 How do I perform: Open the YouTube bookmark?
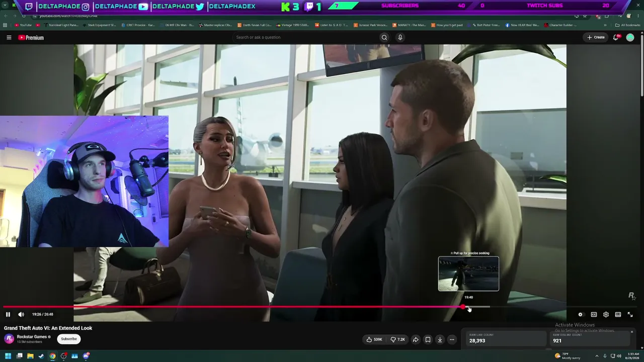(x=23, y=25)
